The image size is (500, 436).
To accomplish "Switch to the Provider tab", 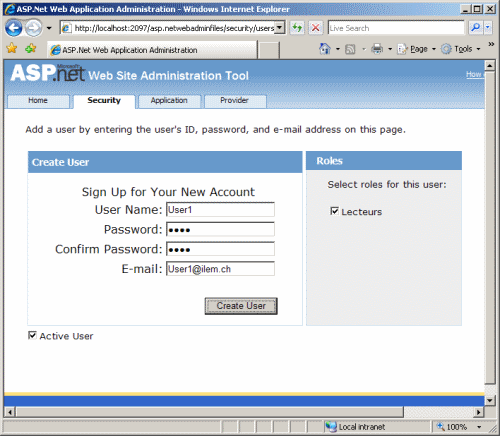I will point(234,101).
